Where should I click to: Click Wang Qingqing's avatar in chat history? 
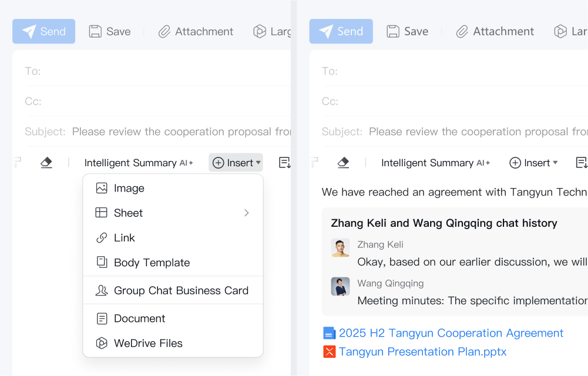[x=340, y=287]
